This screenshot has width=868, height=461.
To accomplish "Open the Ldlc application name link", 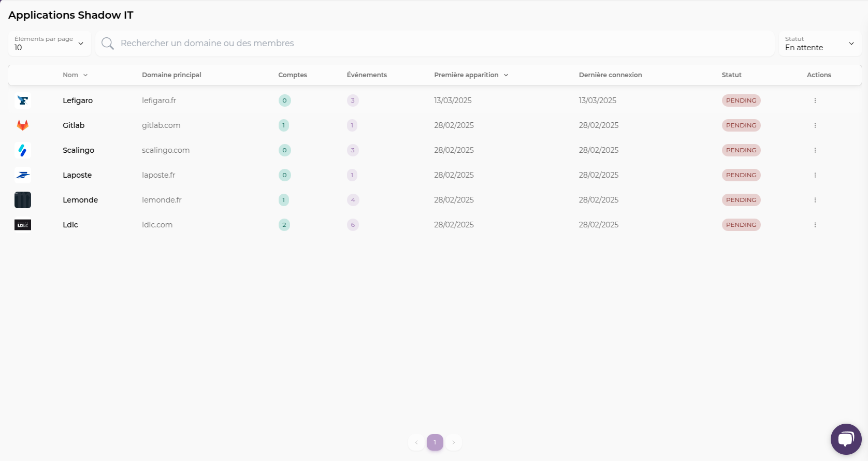I will pyautogui.click(x=70, y=225).
